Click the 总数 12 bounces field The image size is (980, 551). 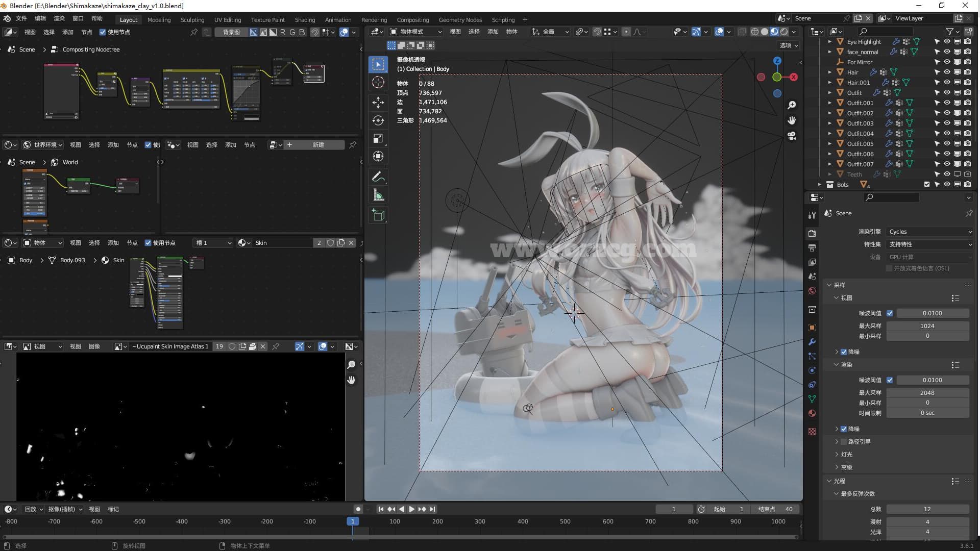tap(927, 509)
